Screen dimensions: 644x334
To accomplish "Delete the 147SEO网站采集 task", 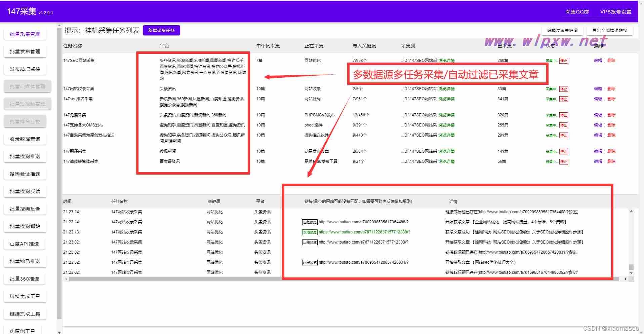I will point(611,61).
